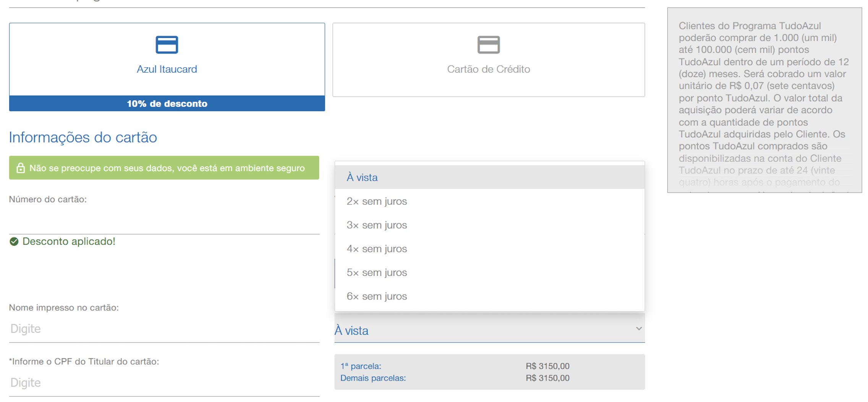Focus the Nome impresso no cartão field
This screenshot has width=868, height=402.
pyautogui.click(x=164, y=329)
